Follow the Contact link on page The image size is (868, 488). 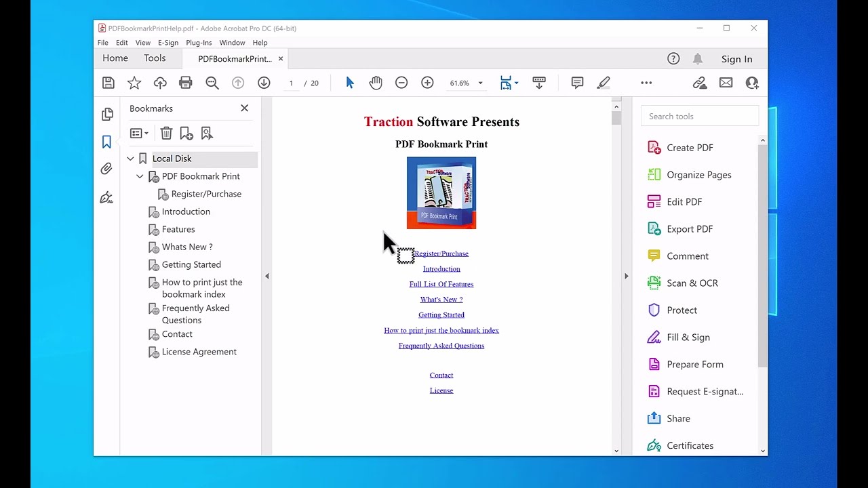tap(441, 375)
